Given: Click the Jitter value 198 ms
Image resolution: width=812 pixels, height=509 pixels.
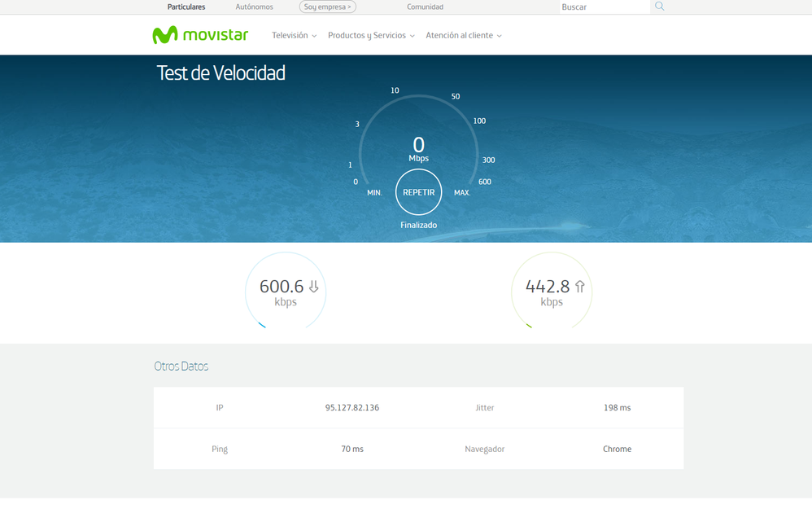Looking at the screenshot, I should [617, 408].
